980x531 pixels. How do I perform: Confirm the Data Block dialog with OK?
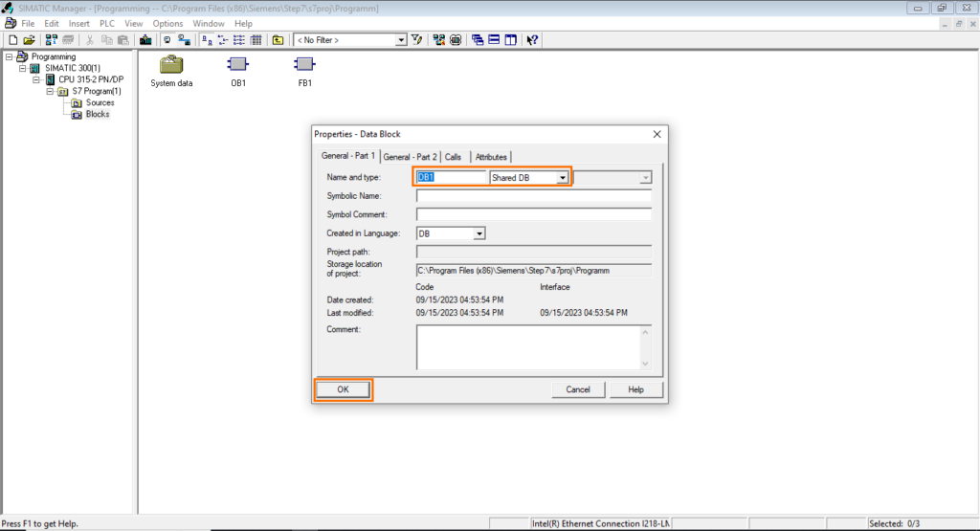pyautogui.click(x=344, y=389)
